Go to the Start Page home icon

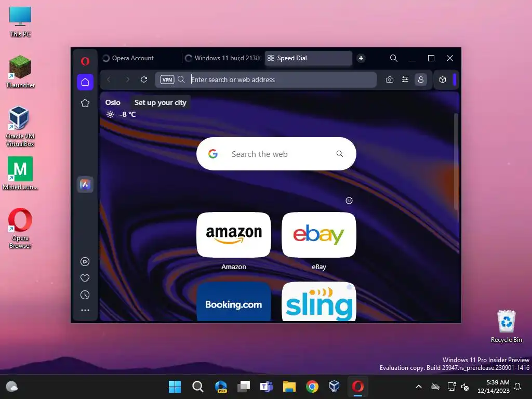(x=85, y=82)
